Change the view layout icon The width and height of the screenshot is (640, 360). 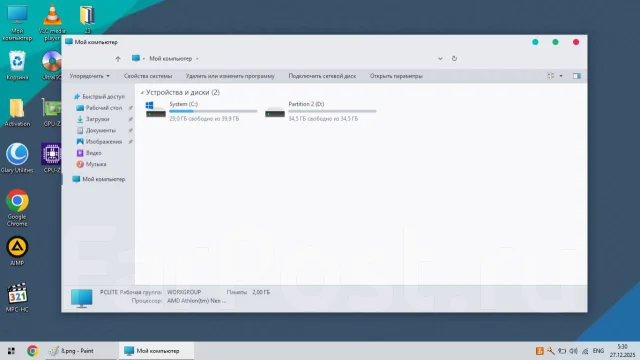click(x=551, y=76)
